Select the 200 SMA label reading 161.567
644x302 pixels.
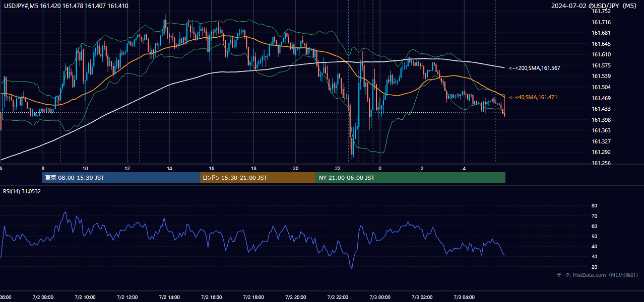point(535,67)
